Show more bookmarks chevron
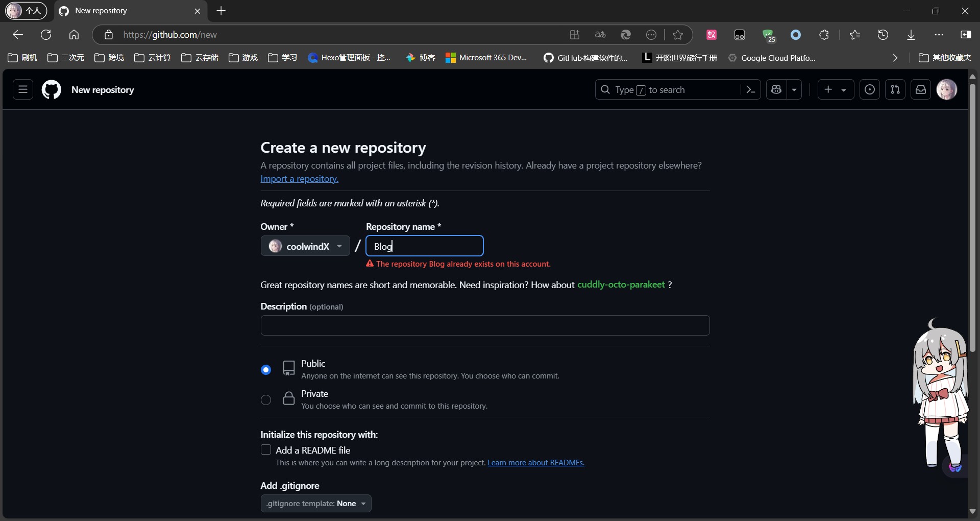The height and width of the screenshot is (521, 980). [895, 58]
